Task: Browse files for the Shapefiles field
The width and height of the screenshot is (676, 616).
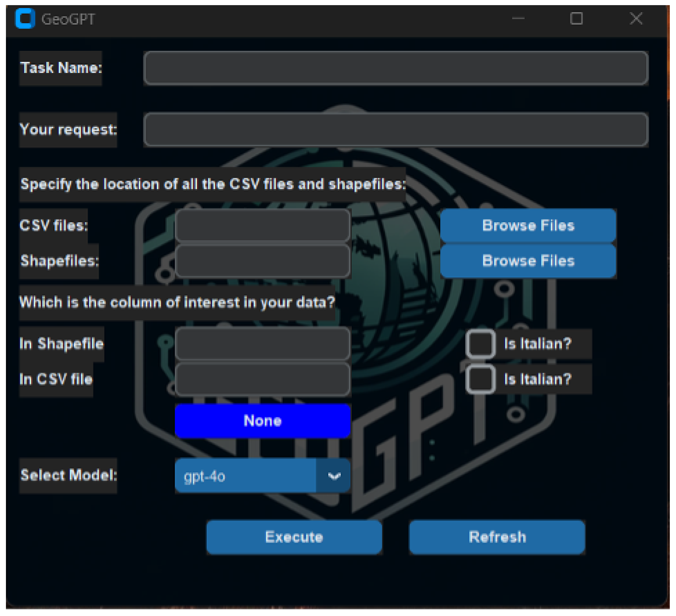Action: [x=528, y=260]
